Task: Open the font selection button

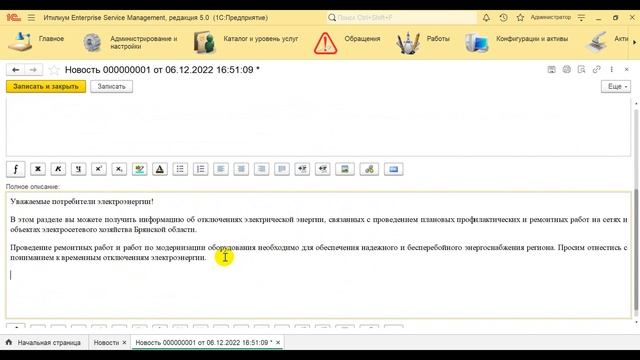Action: pyautogui.click(x=16, y=169)
